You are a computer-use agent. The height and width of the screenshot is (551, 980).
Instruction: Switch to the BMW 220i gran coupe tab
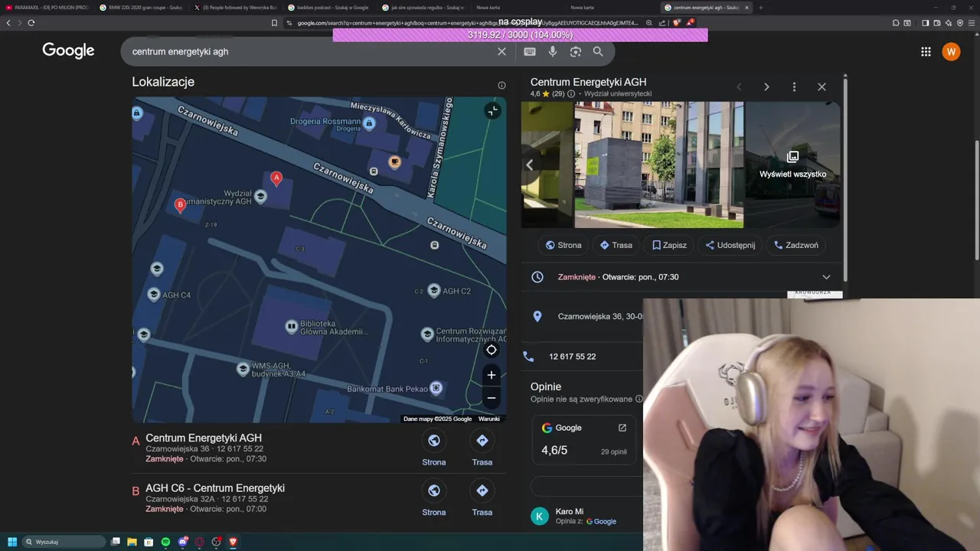pyautogui.click(x=141, y=8)
